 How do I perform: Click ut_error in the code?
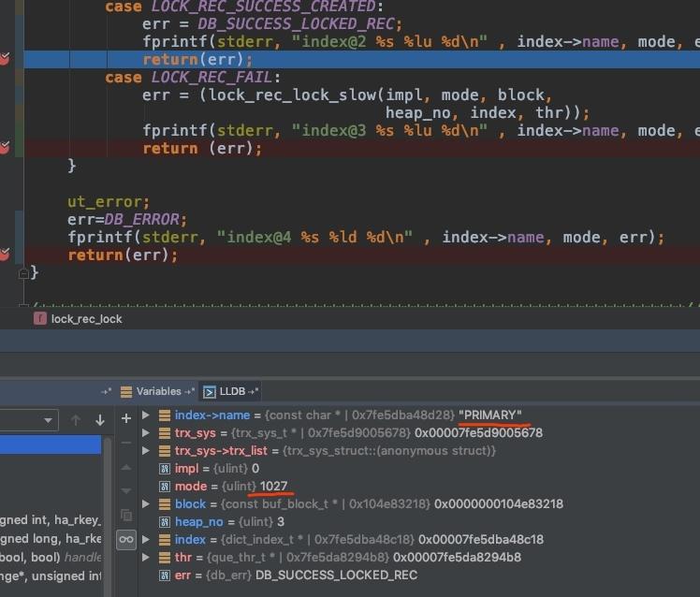point(104,202)
